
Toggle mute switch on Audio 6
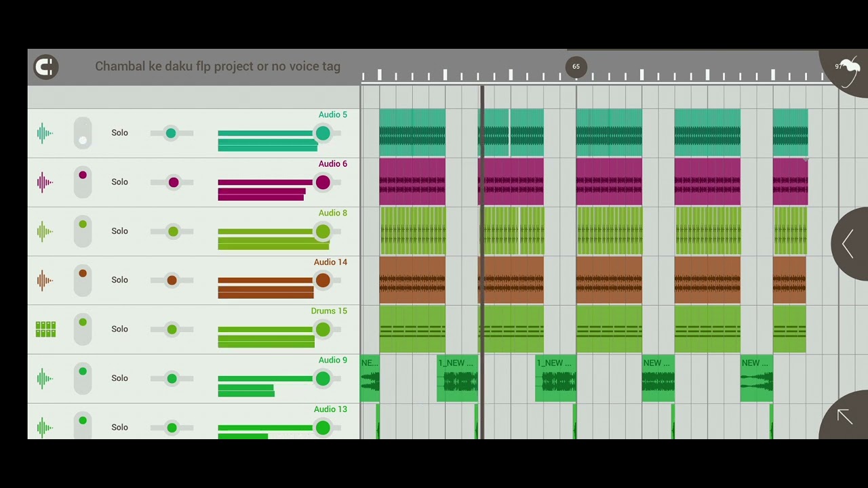coord(83,182)
